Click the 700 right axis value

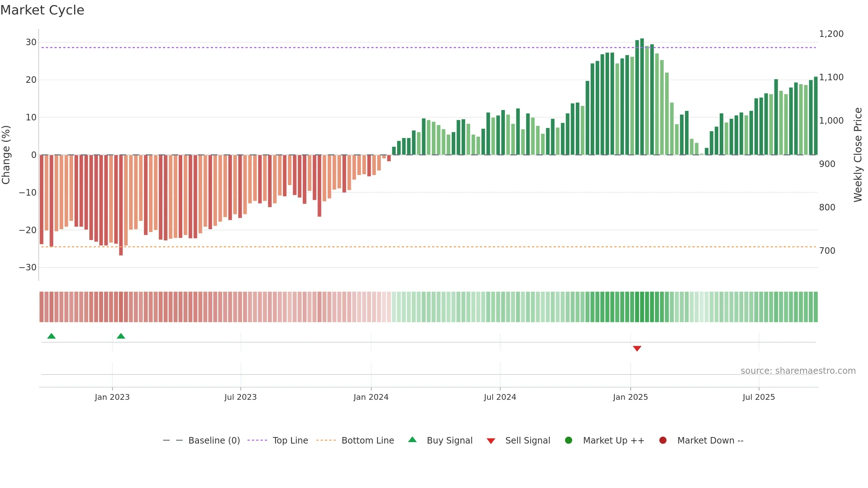tap(827, 251)
